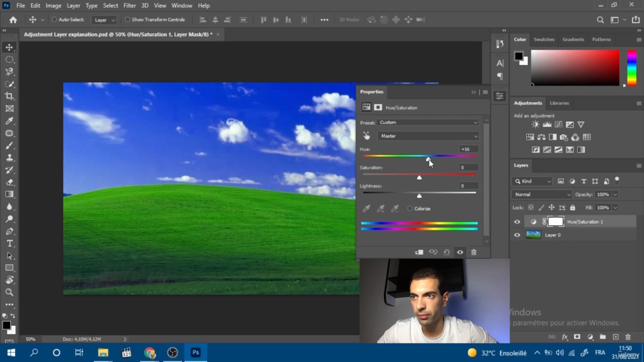
Task: Open the Fill 100% dropdown arrow
Action: tap(615, 208)
